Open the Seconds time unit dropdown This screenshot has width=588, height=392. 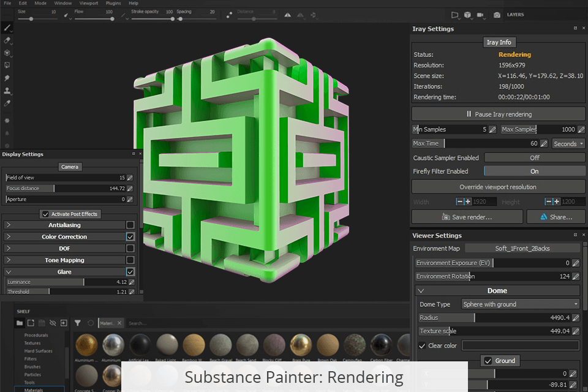click(x=568, y=144)
